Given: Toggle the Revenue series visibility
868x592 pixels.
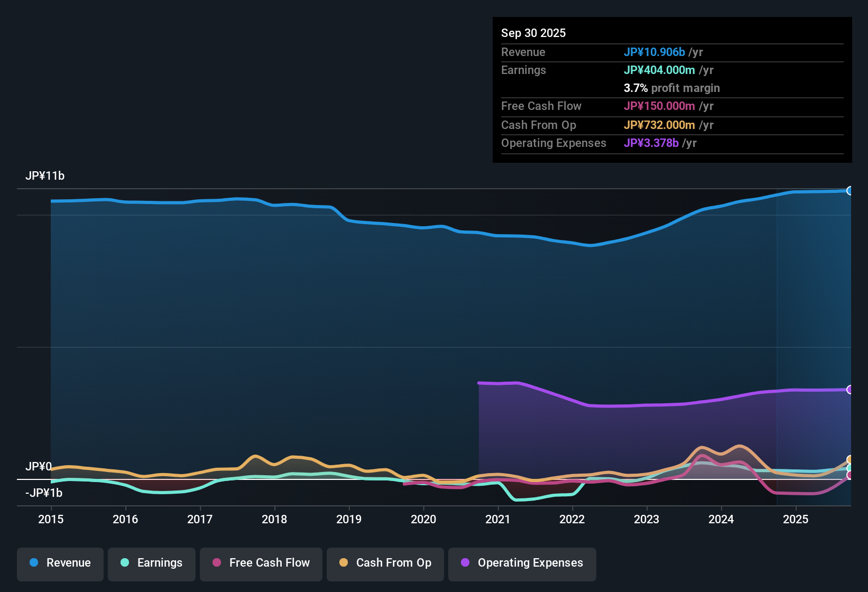Looking at the screenshot, I should pyautogui.click(x=60, y=563).
